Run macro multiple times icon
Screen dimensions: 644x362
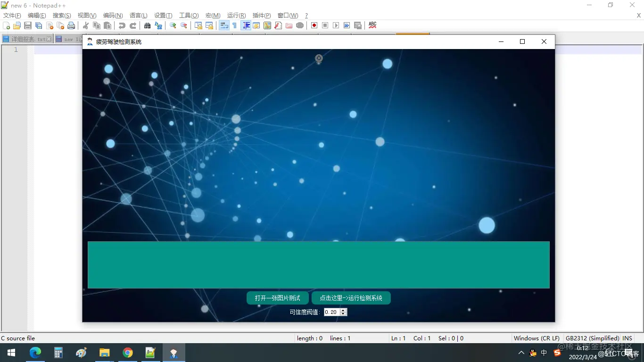pos(347,25)
